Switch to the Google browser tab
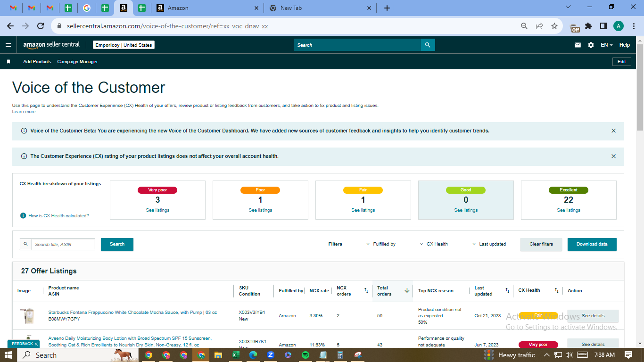The width and height of the screenshot is (644, 362). pyautogui.click(x=86, y=8)
